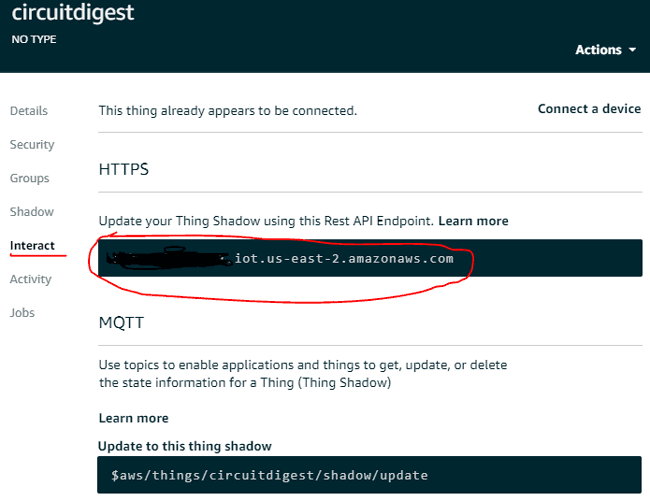Select the Shadow tab

click(32, 212)
